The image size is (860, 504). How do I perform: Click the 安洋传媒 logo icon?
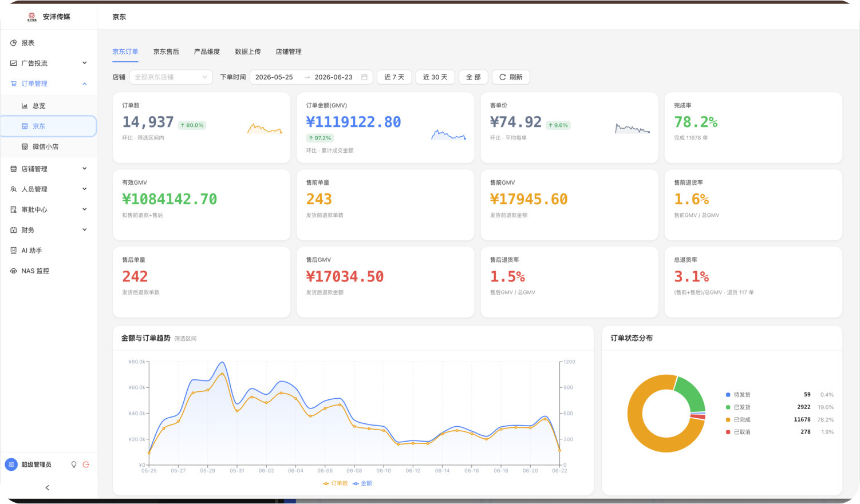[31, 17]
